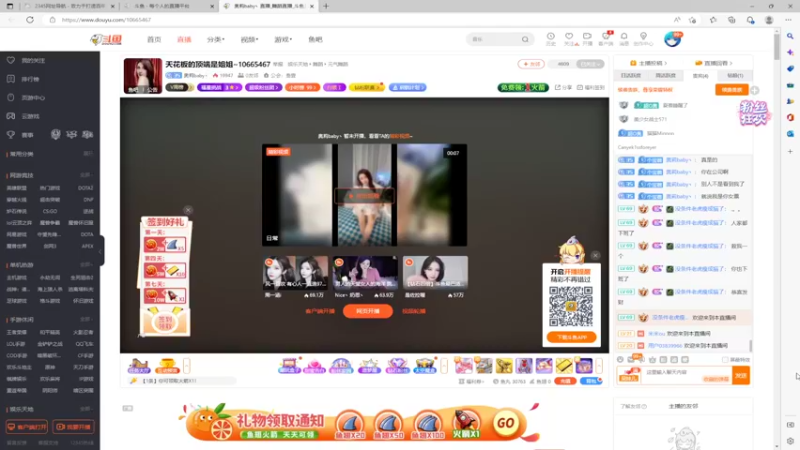800x450 pixels.
Task: Select the 直播 live tab
Action: 184,39
